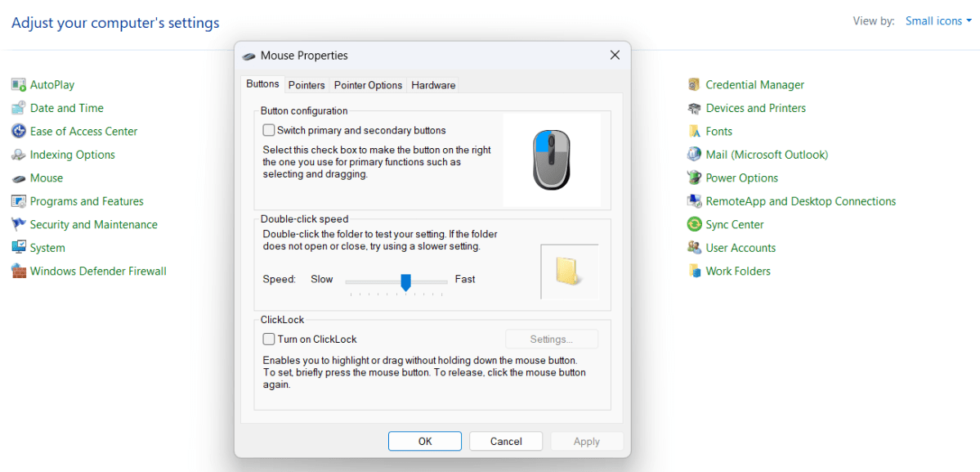
Task: Open the User Accounts icon
Action: [x=694, y=248]
